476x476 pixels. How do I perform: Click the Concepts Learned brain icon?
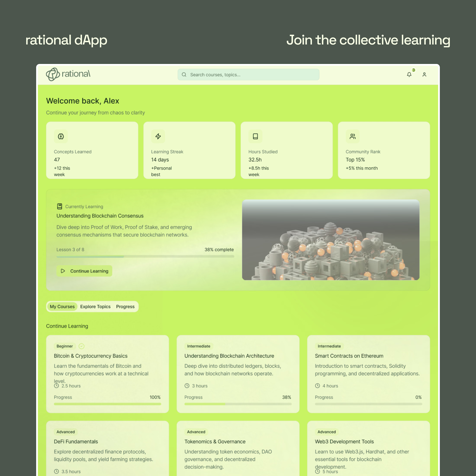tap(61, 136)
